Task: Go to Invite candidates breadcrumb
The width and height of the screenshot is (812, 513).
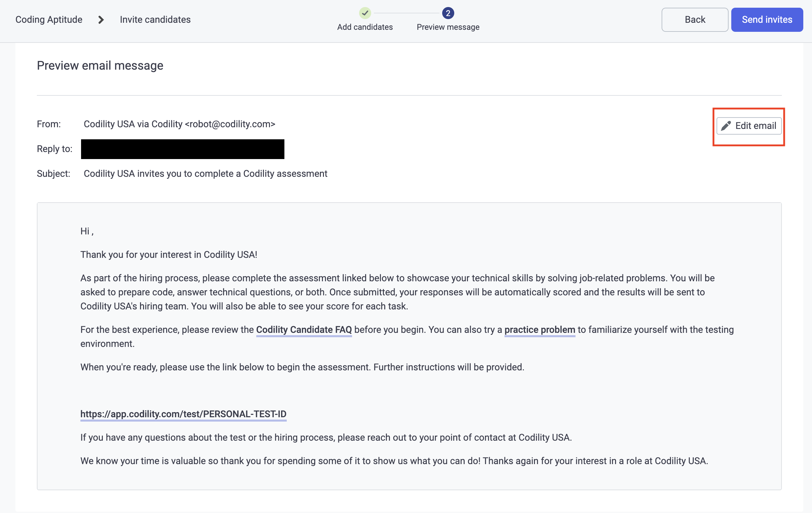Action: click(155, 19)
